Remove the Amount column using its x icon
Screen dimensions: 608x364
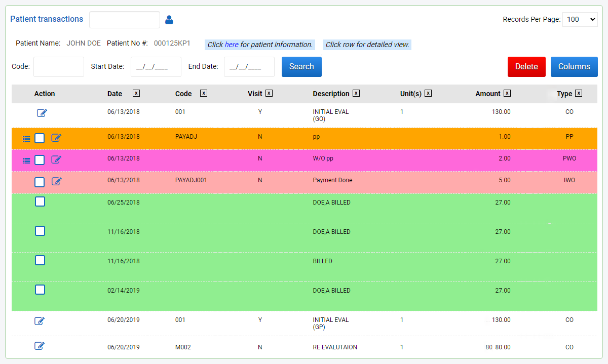click(x=507, y=93)
